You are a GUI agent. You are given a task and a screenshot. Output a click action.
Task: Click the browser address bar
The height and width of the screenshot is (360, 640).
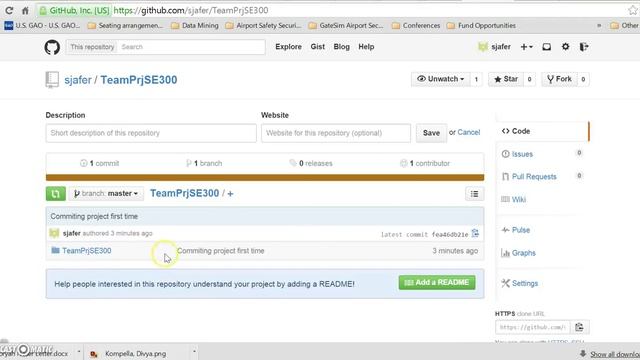pyautogui.click(x=331, y=10)
